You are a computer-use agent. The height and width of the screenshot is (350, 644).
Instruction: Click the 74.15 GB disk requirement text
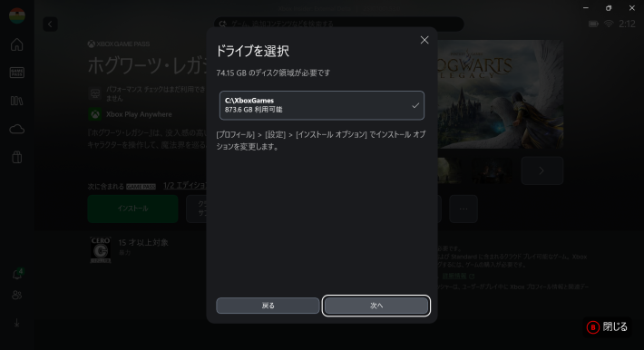tap(273, 73)
